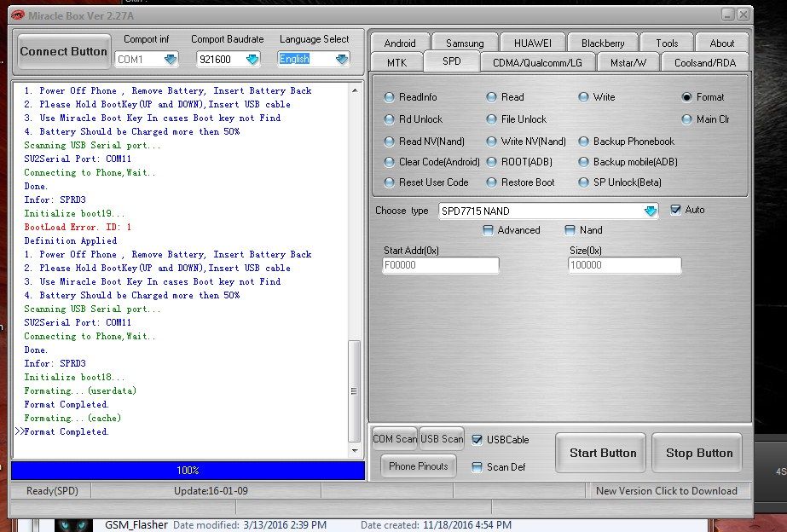The height and width of the screenshot is (532, 787).
Task: Switch to the Mstar/W tab
Action: click(628, 63)
